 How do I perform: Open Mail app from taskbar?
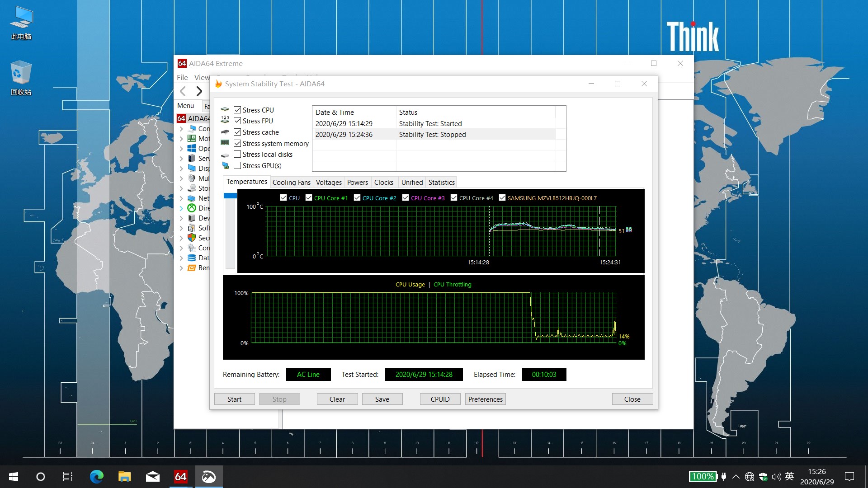152,477
